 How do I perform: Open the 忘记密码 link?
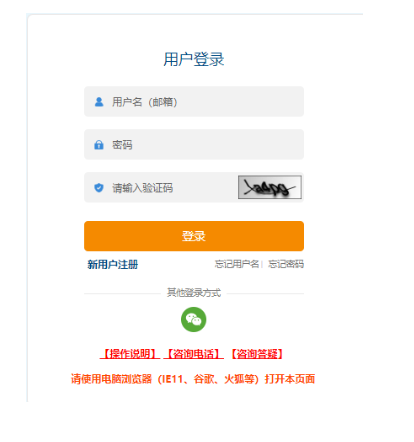286,264
